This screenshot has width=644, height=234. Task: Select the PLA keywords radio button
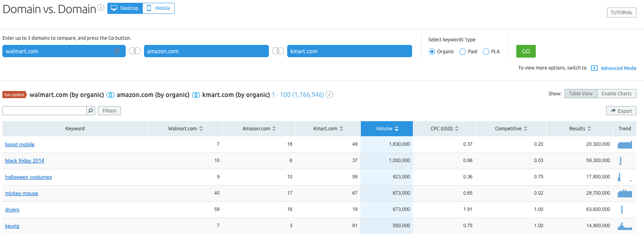coord(486,52)
